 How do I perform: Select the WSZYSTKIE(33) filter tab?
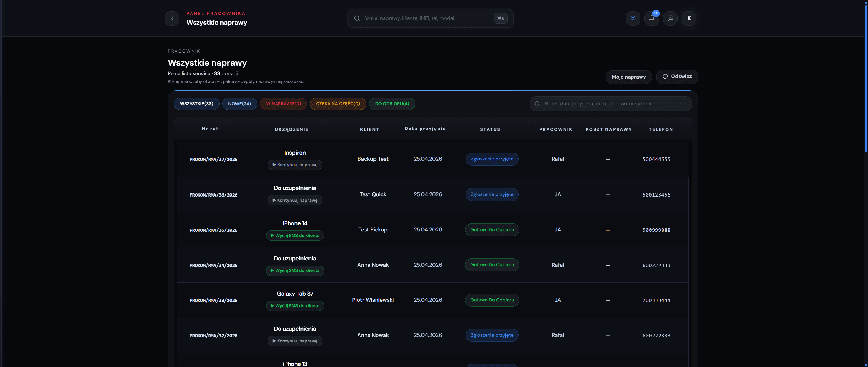point(196,103)
